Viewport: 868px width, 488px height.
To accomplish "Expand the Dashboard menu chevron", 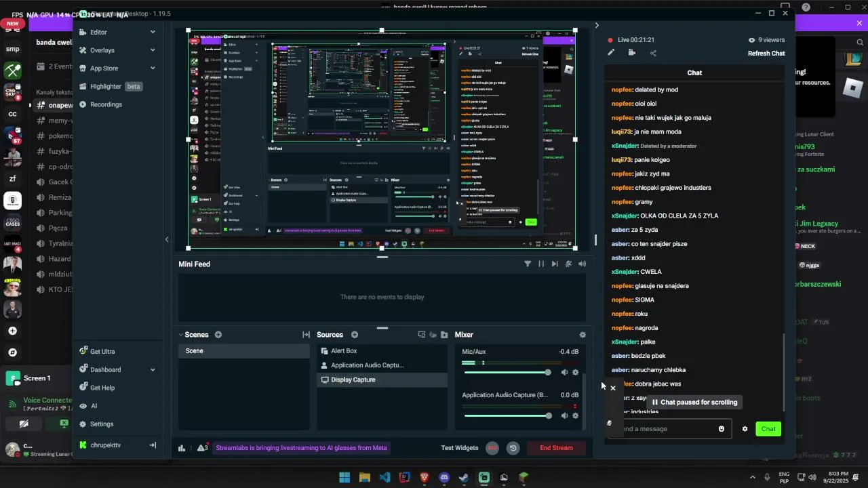I will click(153, 370).
